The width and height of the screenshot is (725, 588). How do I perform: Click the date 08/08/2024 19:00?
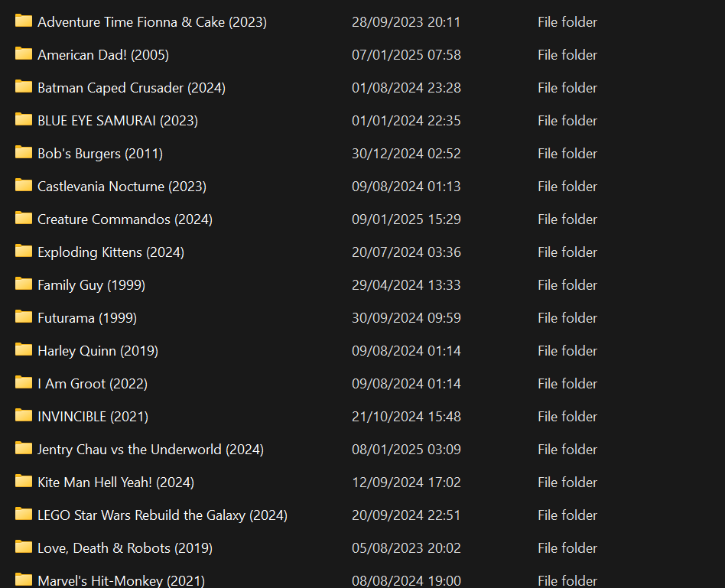point(406,580)
